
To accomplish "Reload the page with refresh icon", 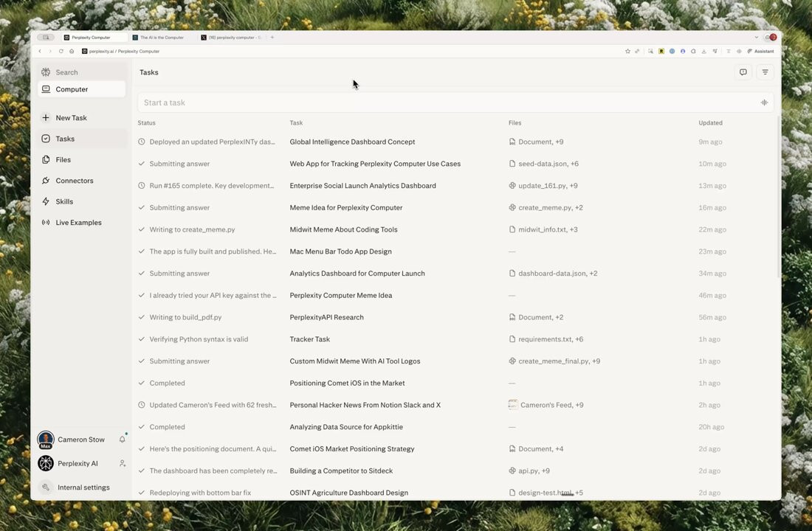I will point(61,51).
